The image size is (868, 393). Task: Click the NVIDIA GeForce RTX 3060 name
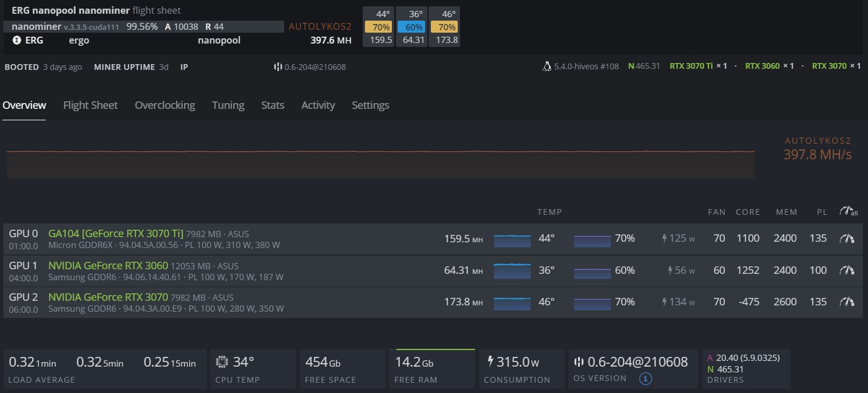coord(108,266)
